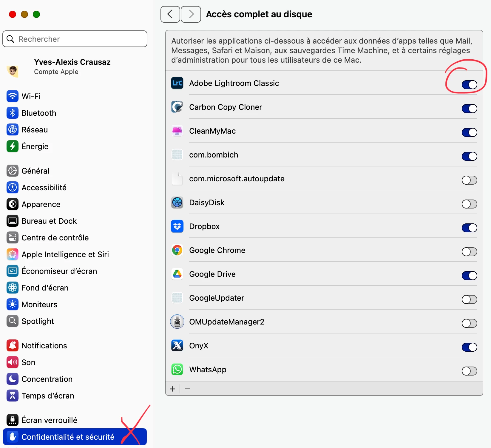491x448 pixels.
Task: Click the Rechercher search field
Action: (x=75, y=39)
